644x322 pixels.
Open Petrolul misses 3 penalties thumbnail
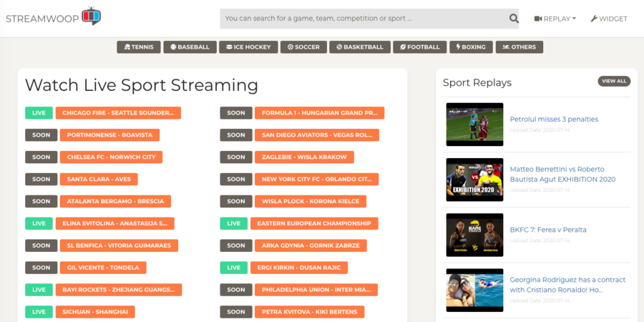475,125
